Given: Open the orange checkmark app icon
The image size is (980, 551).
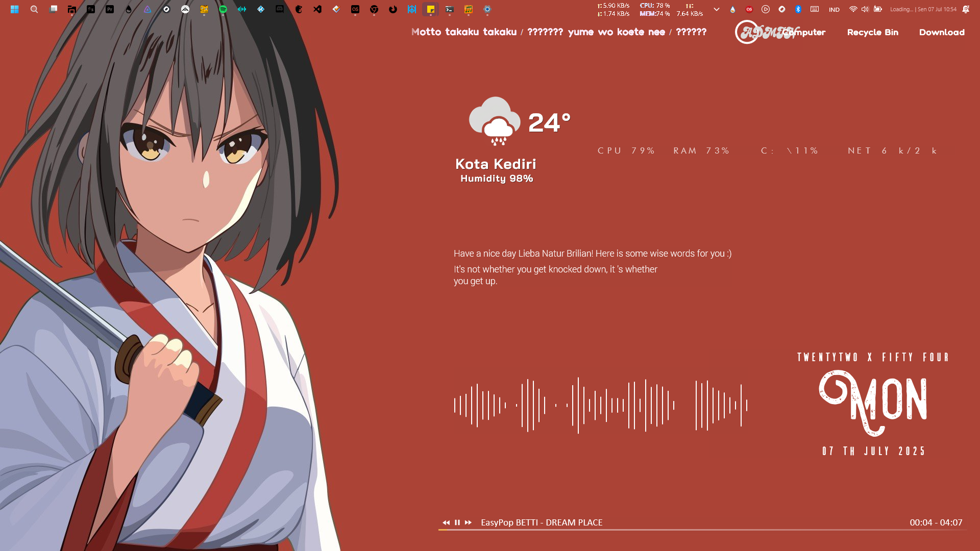Looking at the screenshot, I should pyautogui.click(x=336, y=9).
